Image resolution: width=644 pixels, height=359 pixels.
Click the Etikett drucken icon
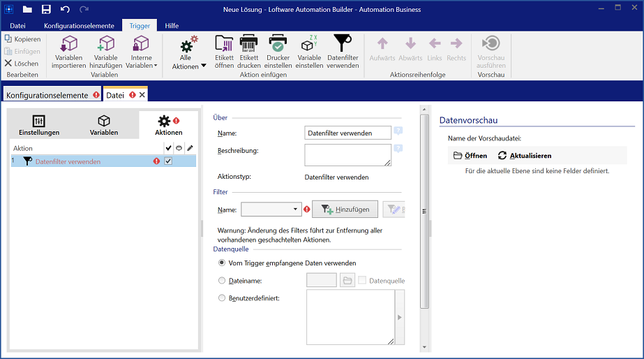click(248, 44)
